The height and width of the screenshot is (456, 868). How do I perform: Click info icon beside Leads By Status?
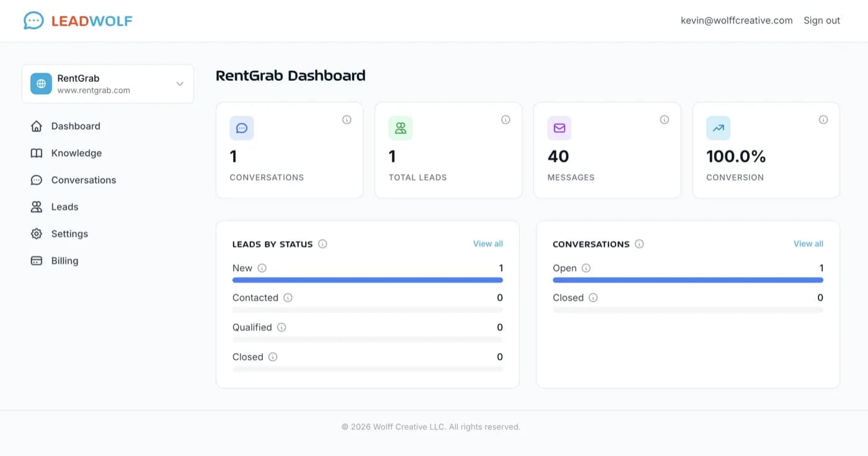pos(322,244)
